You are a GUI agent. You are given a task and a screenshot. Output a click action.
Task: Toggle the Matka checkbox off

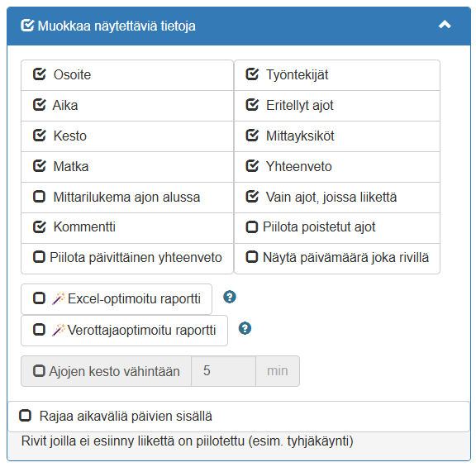39,166
